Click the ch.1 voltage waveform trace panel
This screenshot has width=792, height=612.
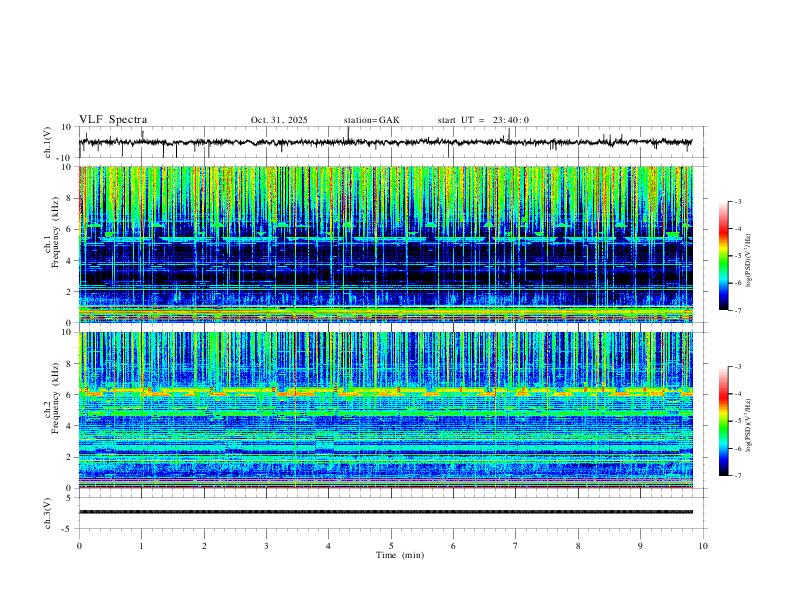(x=392, y=142)
